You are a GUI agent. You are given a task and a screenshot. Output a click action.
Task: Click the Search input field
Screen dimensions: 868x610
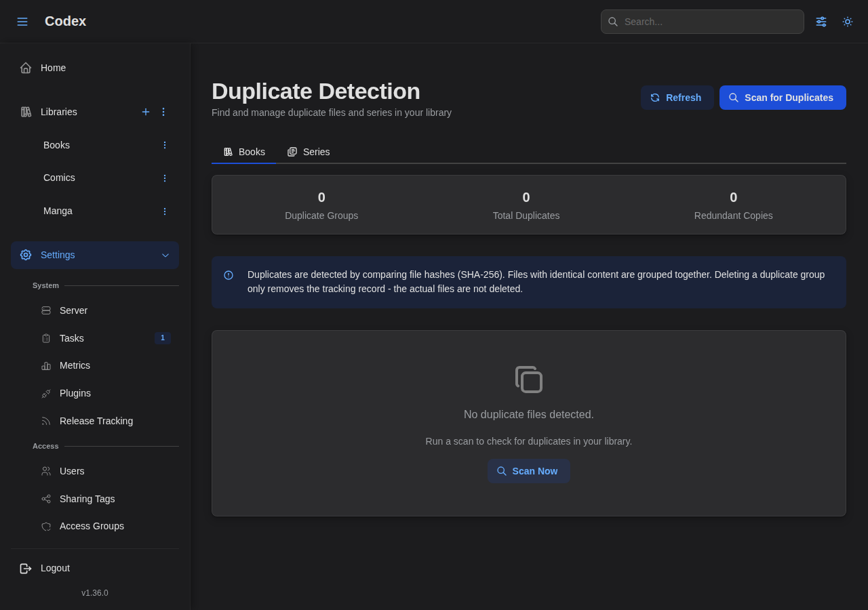[x=703, y=22]
